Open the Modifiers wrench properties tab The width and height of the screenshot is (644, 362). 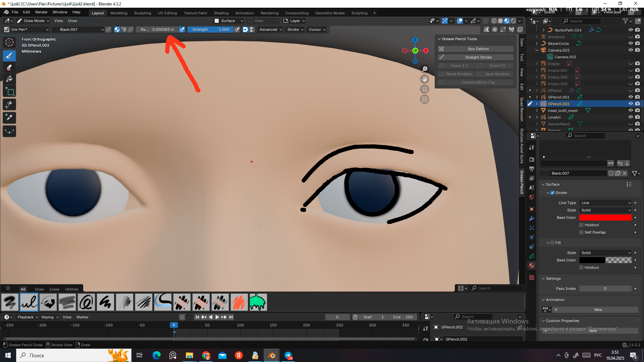[532, 219]
